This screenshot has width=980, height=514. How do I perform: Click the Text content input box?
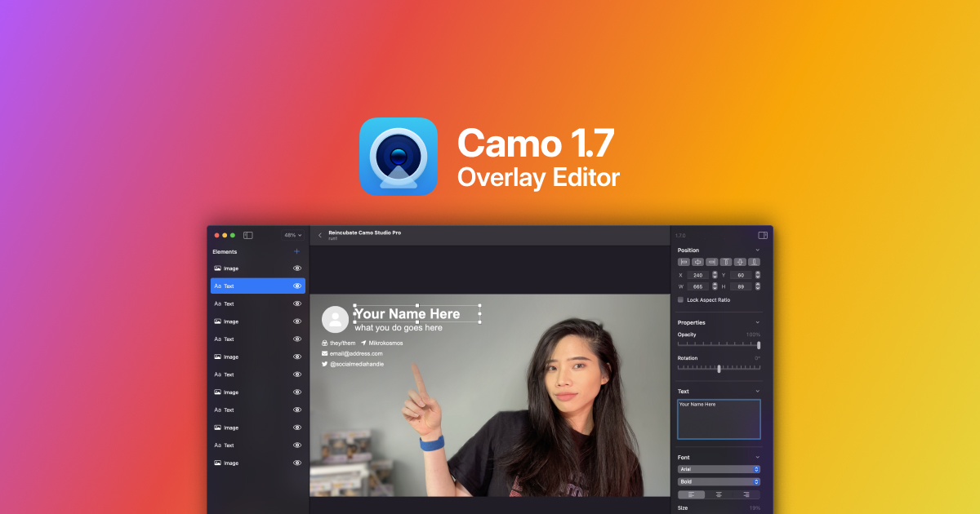(x=719, y=419)
